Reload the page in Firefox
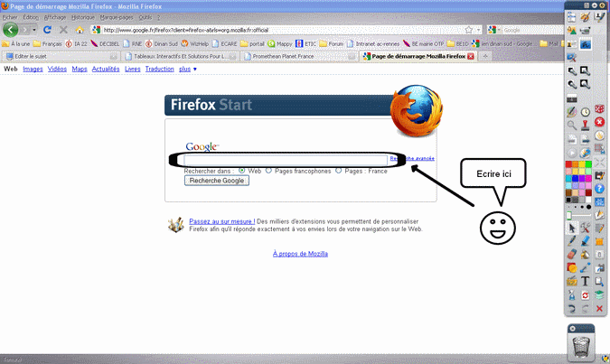Viewport: 610px width, 364px height. [x=48, y=30]
